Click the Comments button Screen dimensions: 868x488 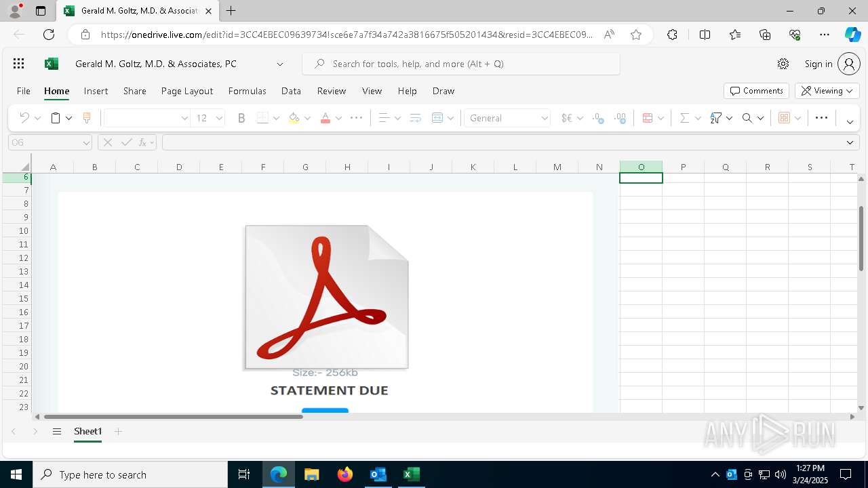click(x=756, y=91)
